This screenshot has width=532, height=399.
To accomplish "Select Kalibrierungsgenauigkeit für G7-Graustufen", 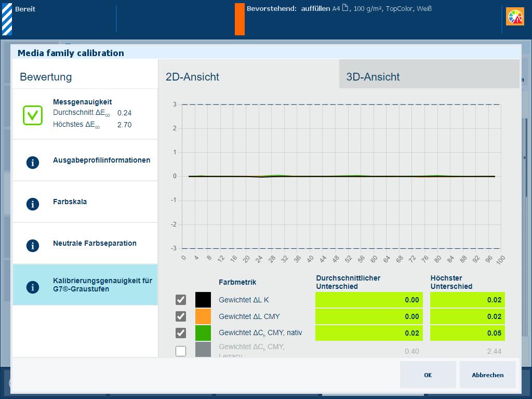I will pos(85,285).
